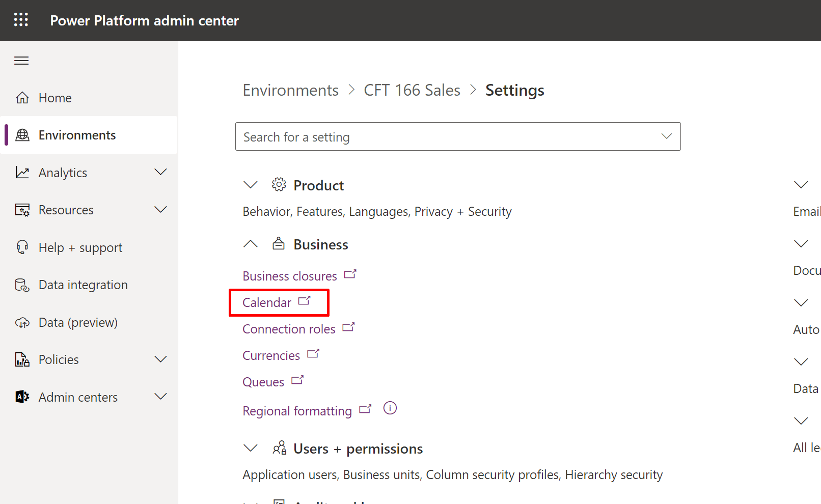Open the Queues link

263,382
